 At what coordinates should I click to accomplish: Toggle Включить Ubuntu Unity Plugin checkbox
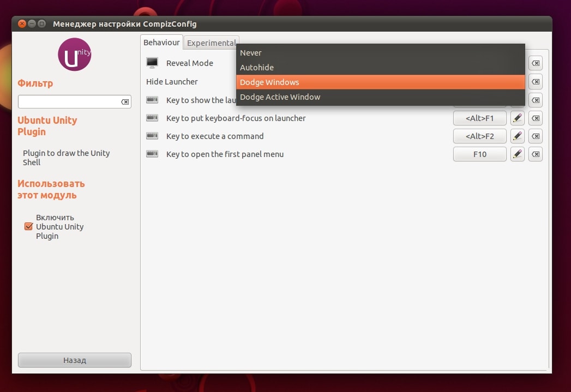pyautogui.click(x=28, y=226)
